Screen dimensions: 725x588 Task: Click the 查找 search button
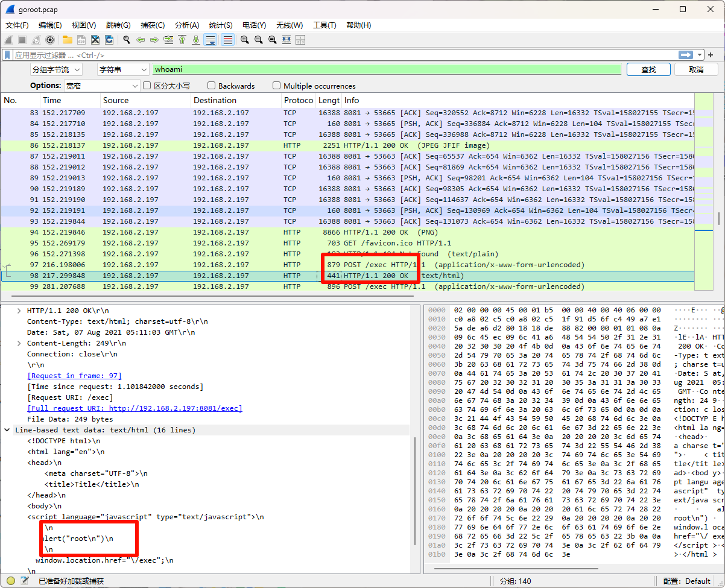pos(648,69)
